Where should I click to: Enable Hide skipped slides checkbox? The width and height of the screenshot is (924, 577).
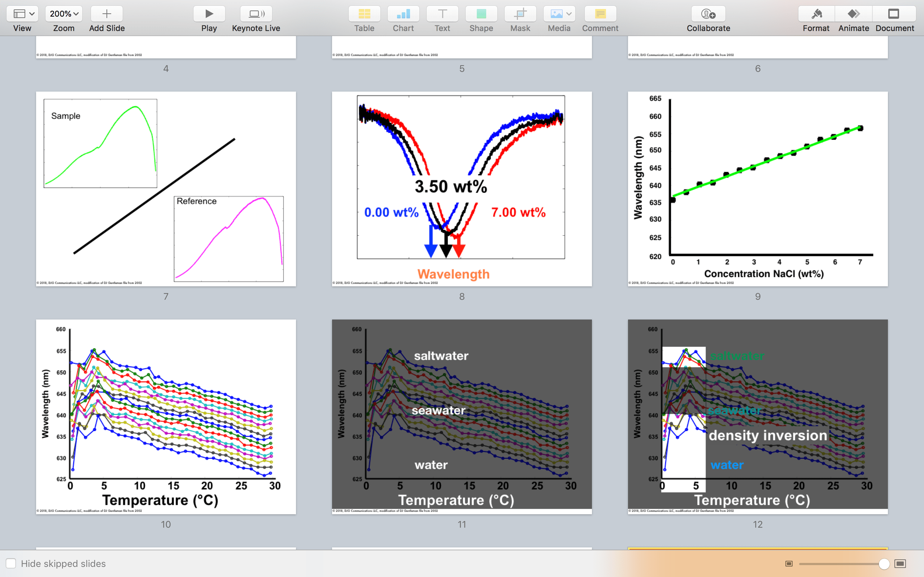[11, 563]
